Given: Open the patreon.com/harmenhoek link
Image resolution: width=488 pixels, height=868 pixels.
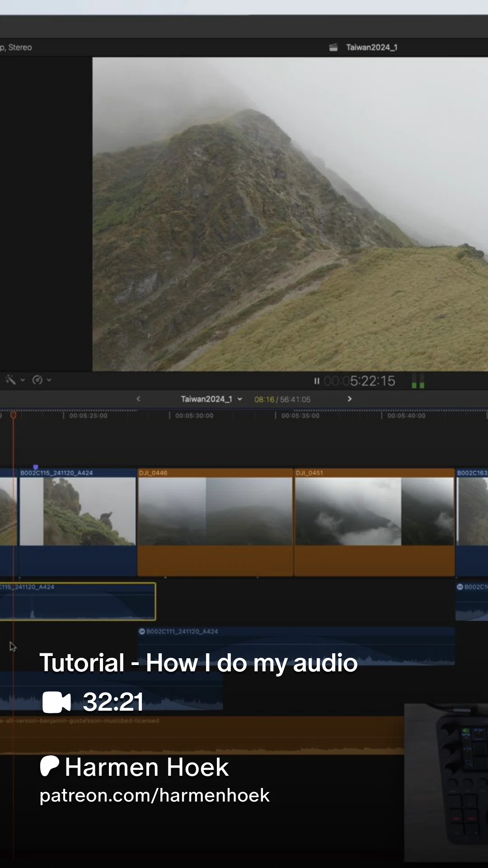Looking at the screenshot, I should click(x=155, y=795).
